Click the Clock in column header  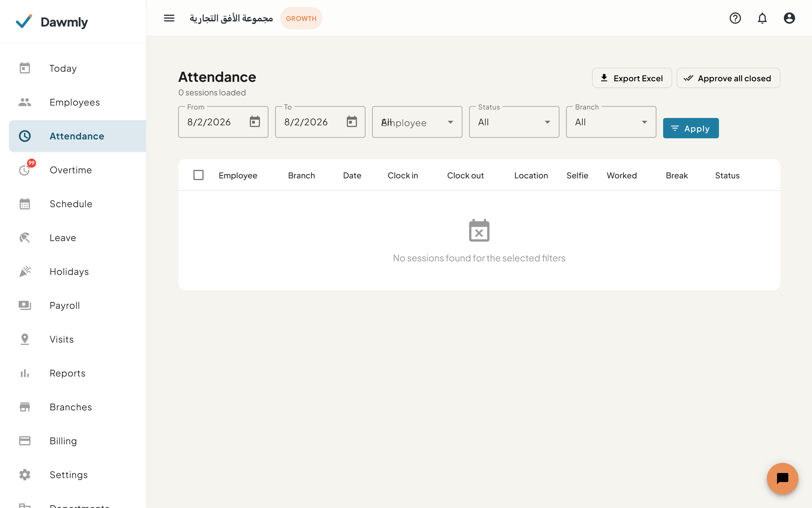point(403,175)
